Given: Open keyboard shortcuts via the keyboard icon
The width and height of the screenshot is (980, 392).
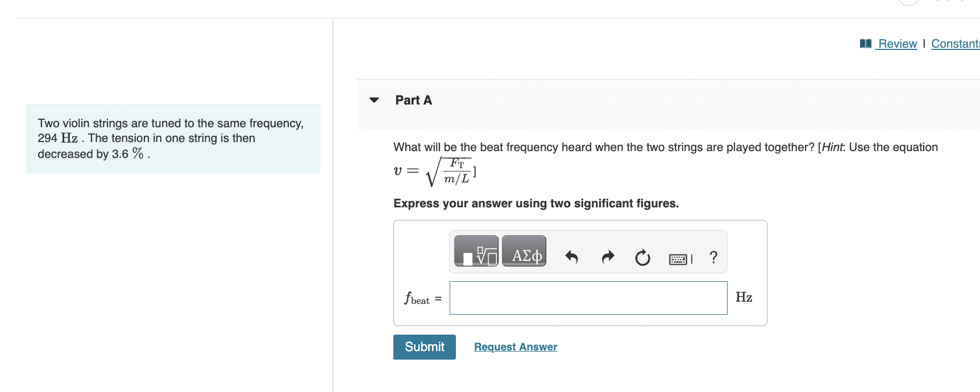Looking at the screenshot, I should point(677,257).
